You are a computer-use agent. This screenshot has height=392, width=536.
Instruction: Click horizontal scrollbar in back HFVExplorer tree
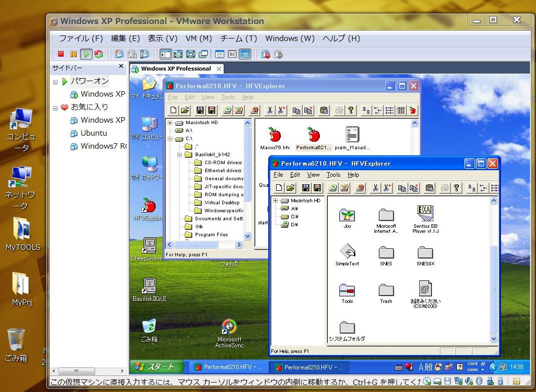coord(196,245)
